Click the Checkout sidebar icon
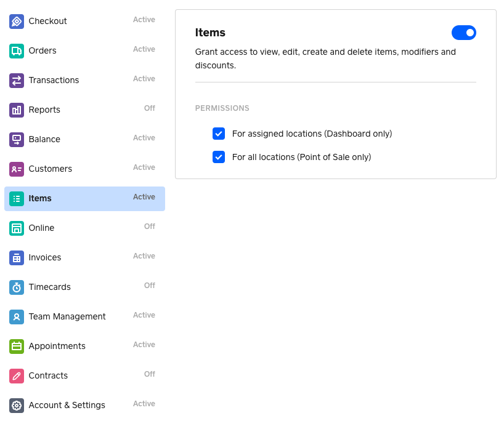 17,22
